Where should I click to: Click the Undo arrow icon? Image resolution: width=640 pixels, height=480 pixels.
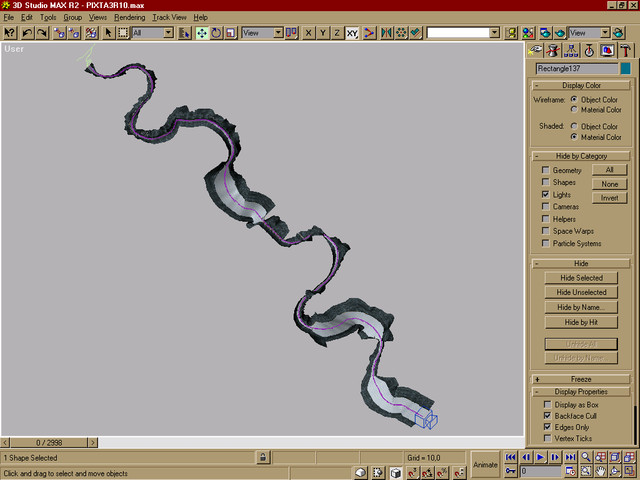pyautogui.click(x=27, y=33)
